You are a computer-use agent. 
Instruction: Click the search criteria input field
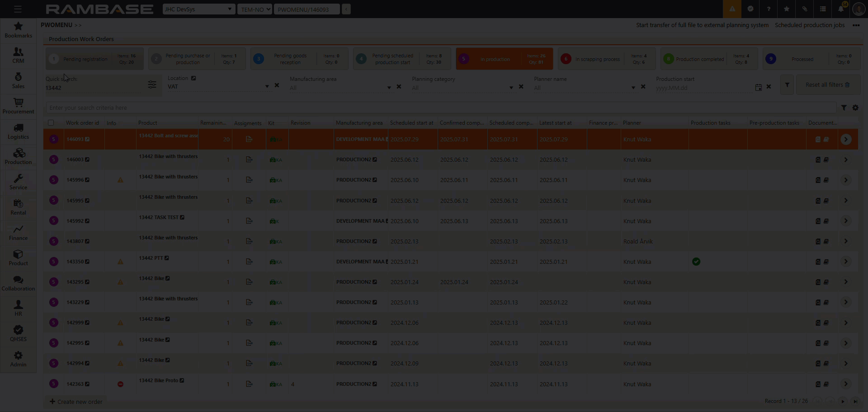tap(441, 108)
